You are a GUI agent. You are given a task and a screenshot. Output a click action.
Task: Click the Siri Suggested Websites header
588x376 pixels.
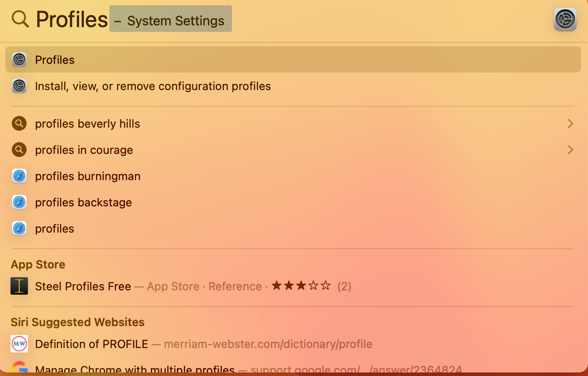[x=77, y=322]
